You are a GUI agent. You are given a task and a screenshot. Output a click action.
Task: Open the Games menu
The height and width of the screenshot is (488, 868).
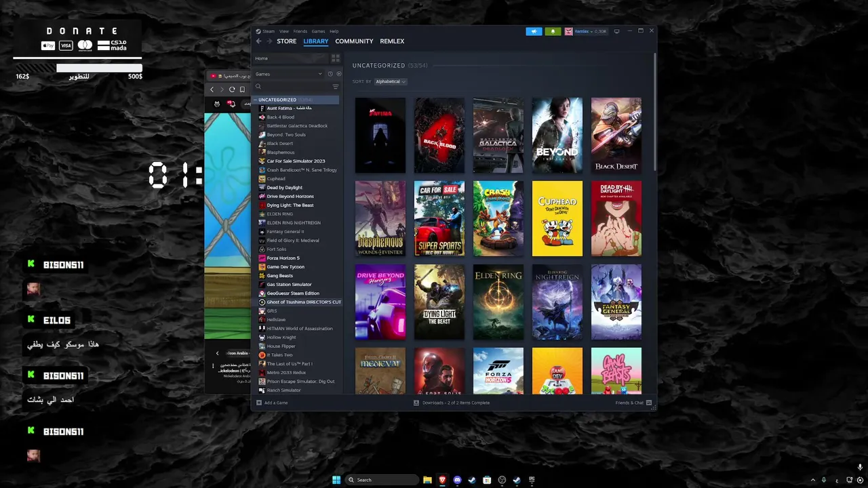tap(318, 31)
